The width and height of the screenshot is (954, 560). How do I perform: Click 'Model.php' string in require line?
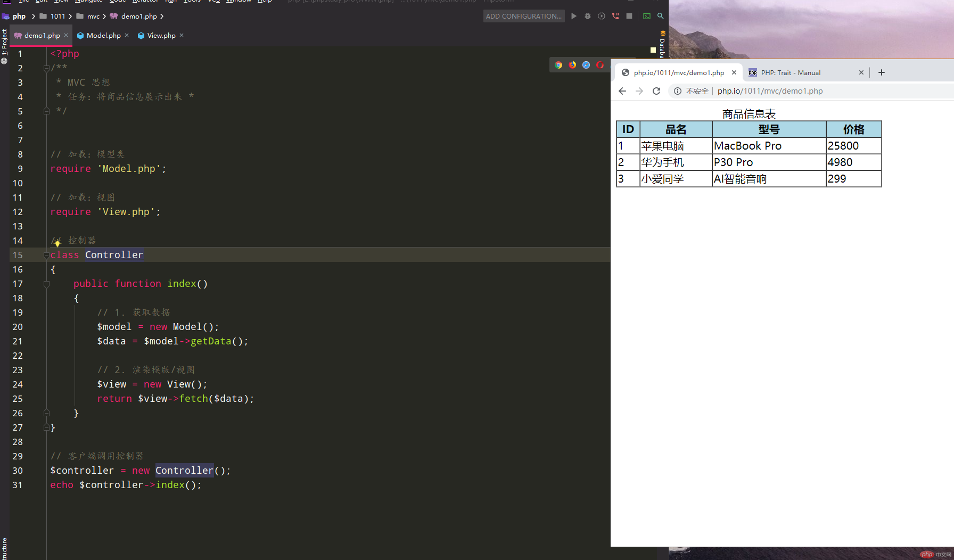[x=129, y=169]
